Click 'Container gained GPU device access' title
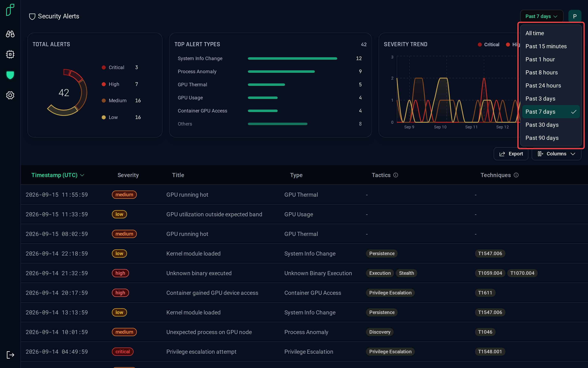 [x=212, y=293]
